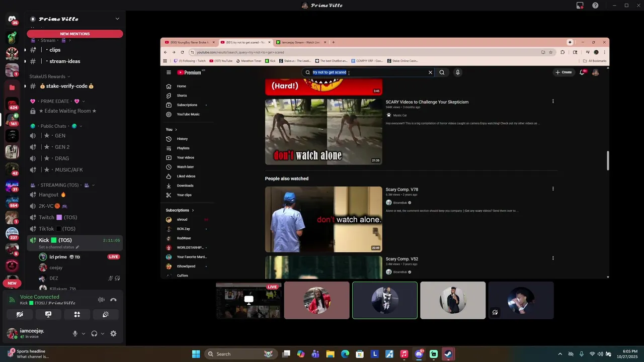Open Subscriptions in YouTube sidebar
Image resolution: width=644 pixels, height=362 pixels.
click(x=187, y=105)
